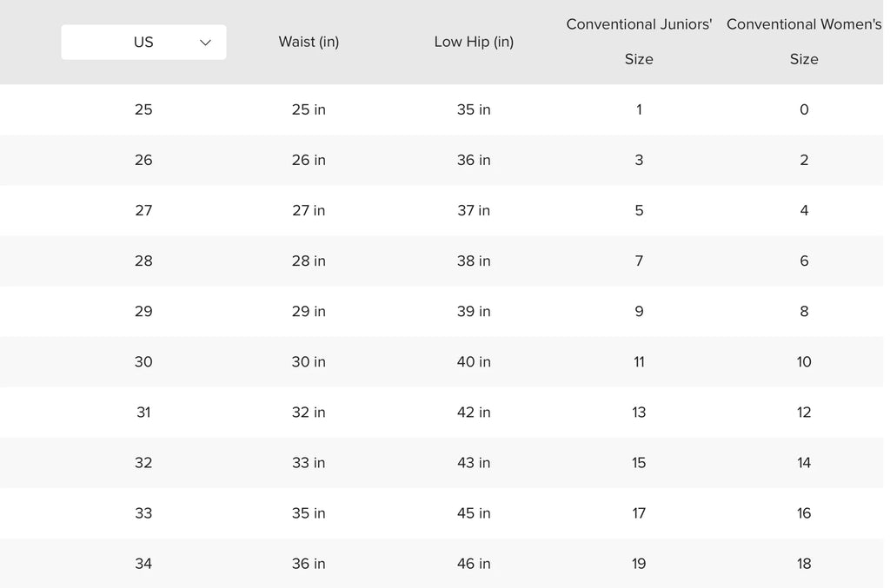Screen dimensions: 890x588
Task: Click women's size 8 value
Action: click(804, 311)
